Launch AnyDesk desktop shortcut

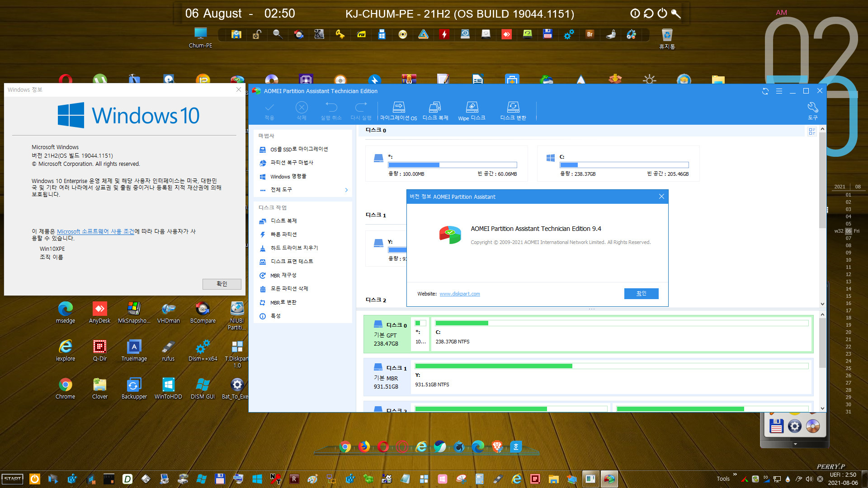(99, 313)
